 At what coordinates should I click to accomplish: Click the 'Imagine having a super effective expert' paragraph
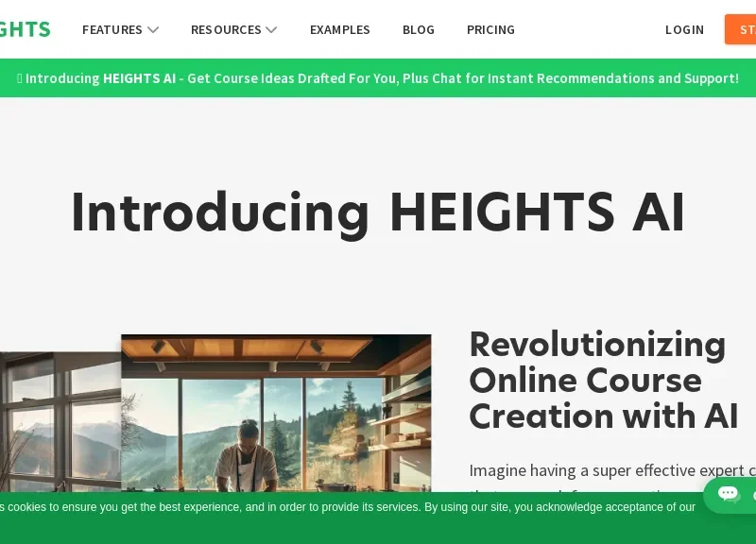(612, 470)
